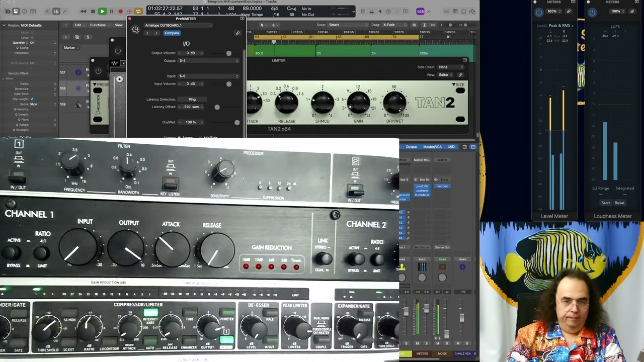Click the red Record button
Screen dimensions: 644x362
point(120,11)
